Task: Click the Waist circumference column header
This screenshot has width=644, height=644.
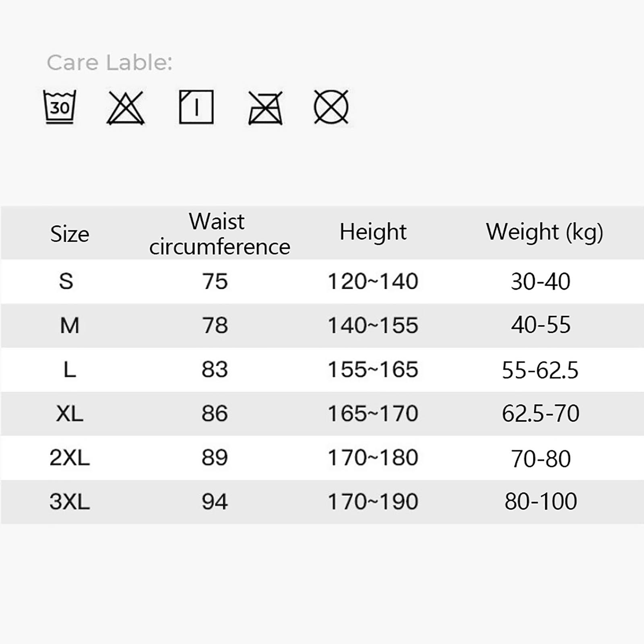Action: pyautogui.click(x=219, y=234)
